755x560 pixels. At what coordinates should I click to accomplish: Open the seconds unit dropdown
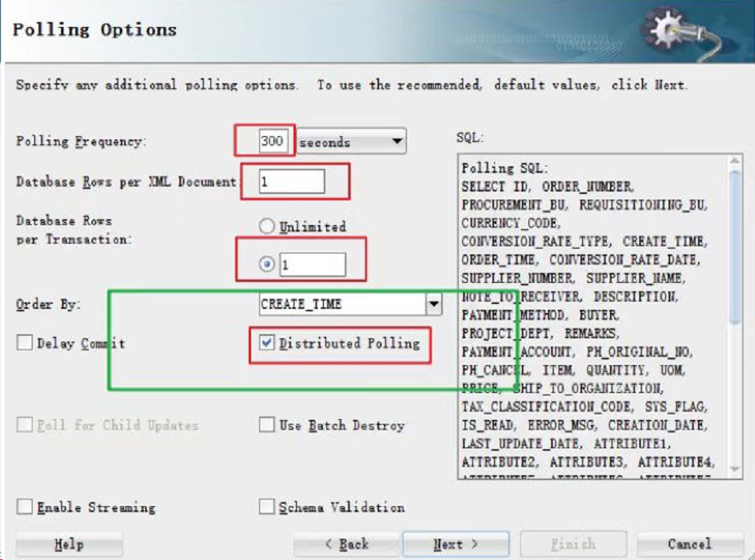(351, 141)
